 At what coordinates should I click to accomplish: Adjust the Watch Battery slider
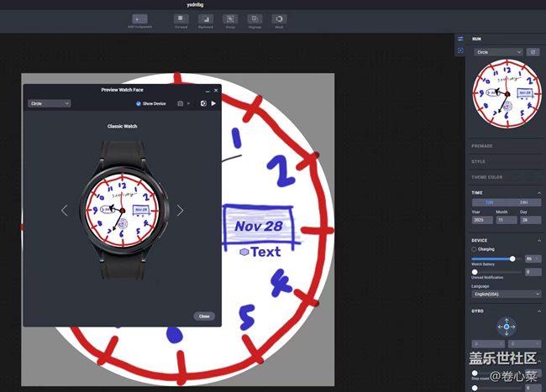(512, 259)
